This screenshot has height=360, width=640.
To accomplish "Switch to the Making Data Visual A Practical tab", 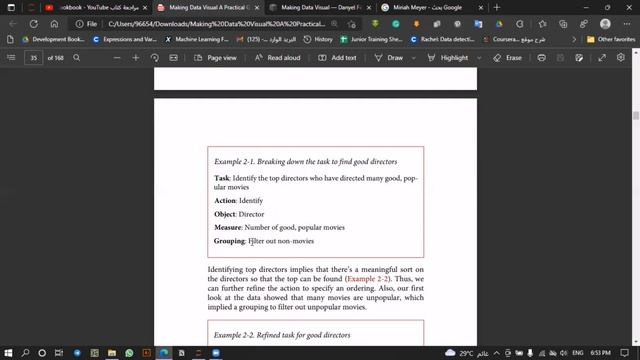I will [x=208, y=8].
